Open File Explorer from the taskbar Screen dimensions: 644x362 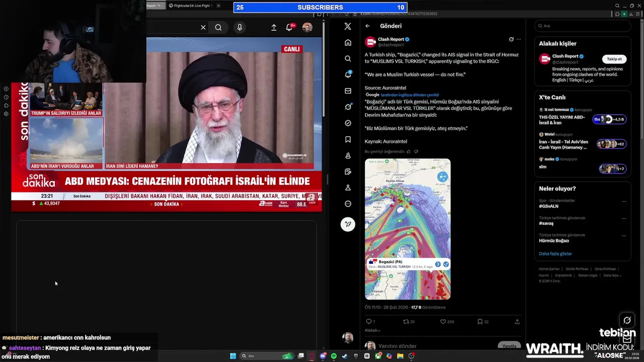[x=400, y=356]
